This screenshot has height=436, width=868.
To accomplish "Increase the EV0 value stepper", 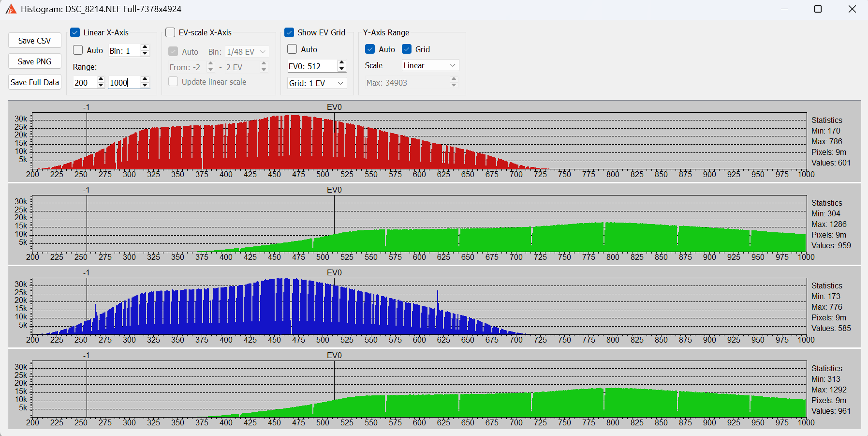I will [x=342, y=63].
